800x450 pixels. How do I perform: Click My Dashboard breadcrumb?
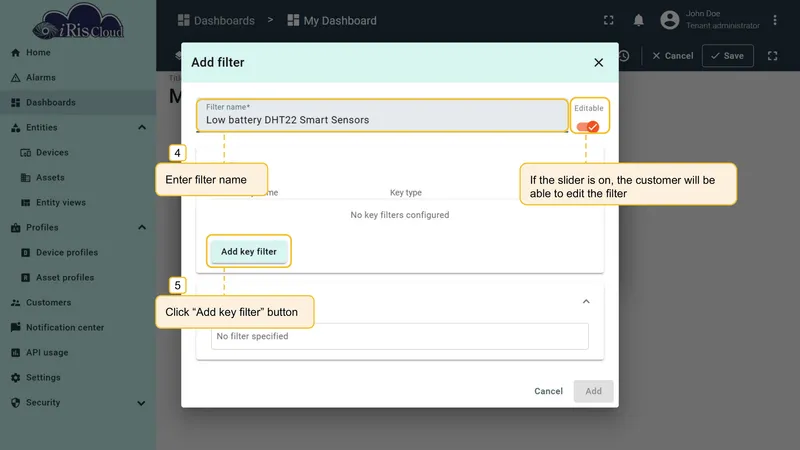click(332, 20)
